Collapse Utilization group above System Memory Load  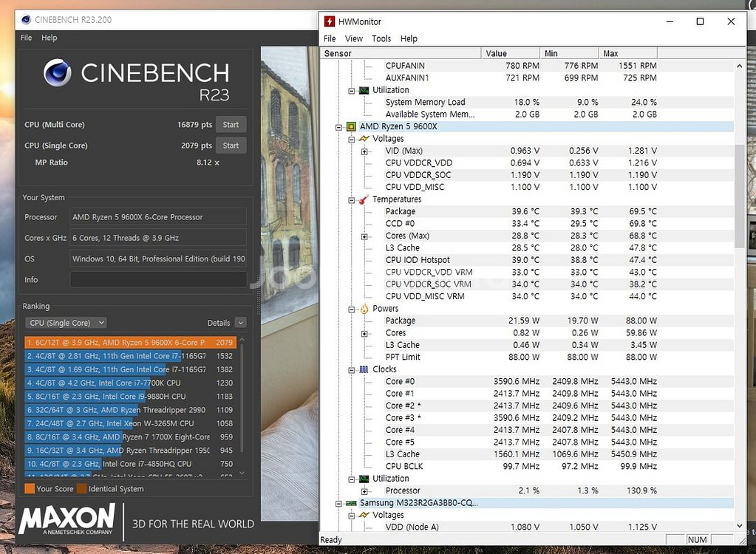pyautogui.click(x=352, y=91)
